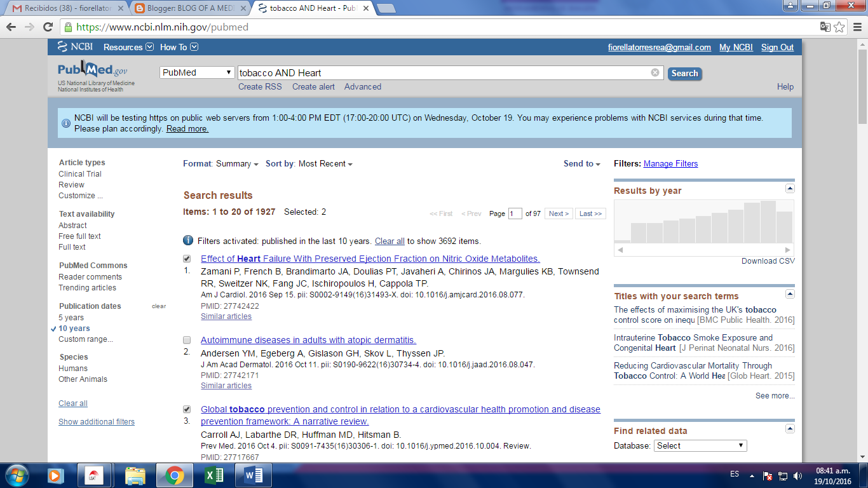The height and width of the screenshot is (488, 868).
Task: Open Show additional filters link
Action: click(97, 422)
